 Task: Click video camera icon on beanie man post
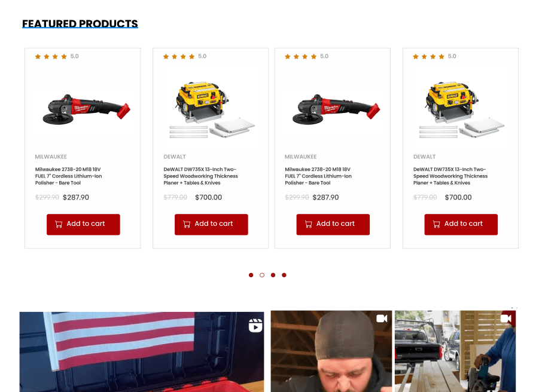[382, 318]
